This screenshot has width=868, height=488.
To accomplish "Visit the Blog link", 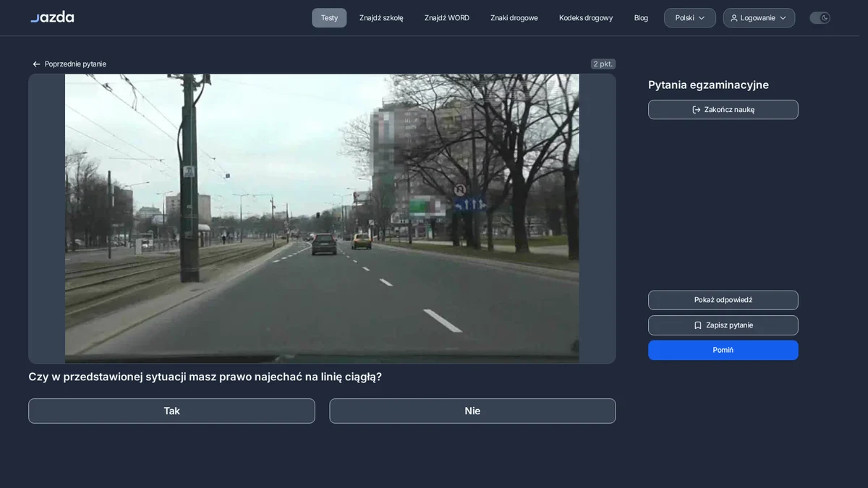I will pyautogui.click(x=641, y=18).
